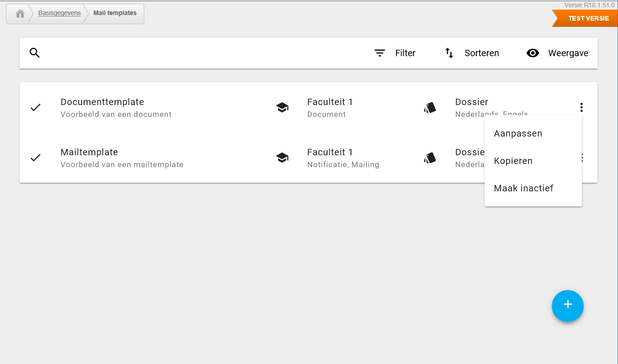Click the Weergave eye icon
618x364 pixels.
533,53
